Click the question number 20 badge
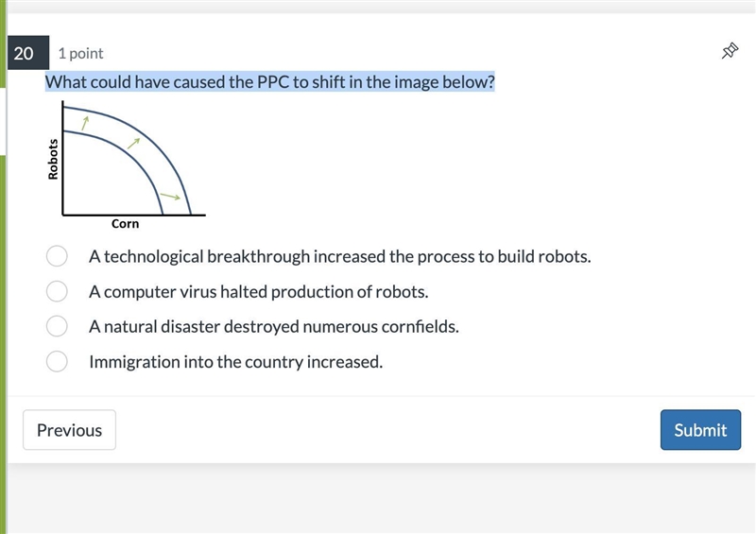 point(28,53)
